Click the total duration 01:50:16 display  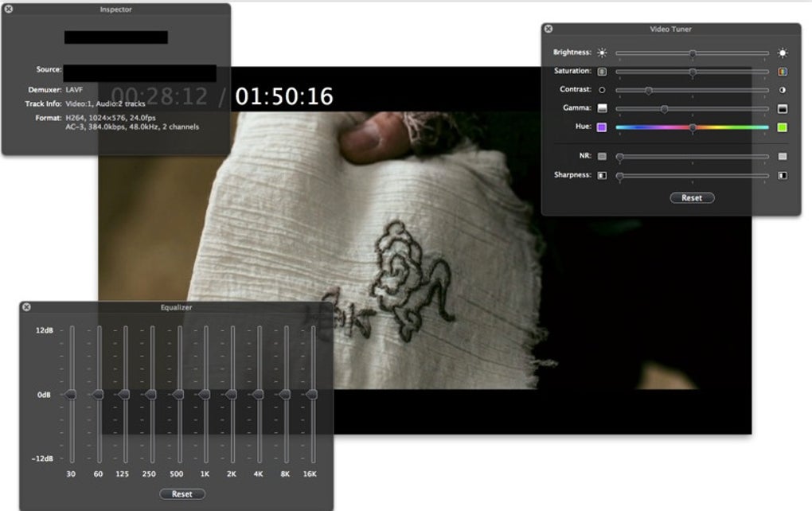[283, 96]
